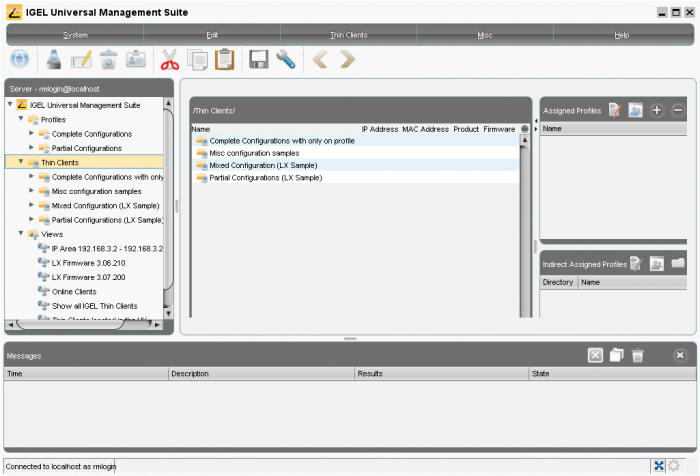
Task: Click the ID card toolbar icon
Action: point(136,59)
